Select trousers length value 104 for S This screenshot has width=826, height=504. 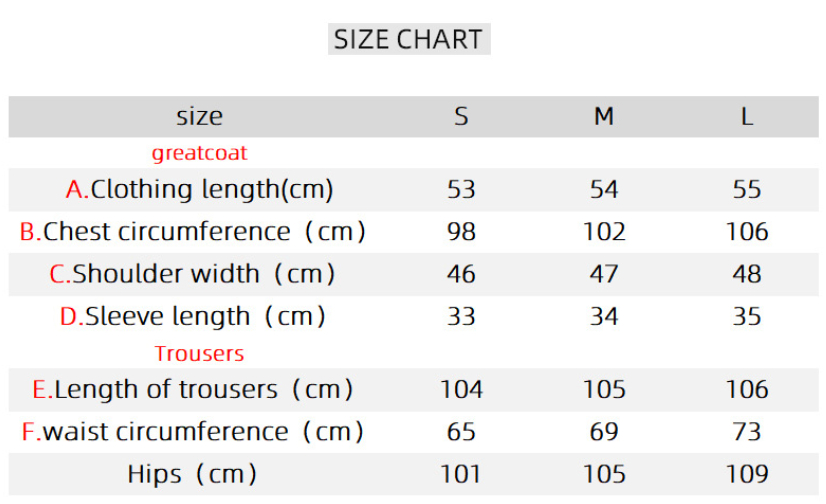pyautogui.click(x=461, y=389)
